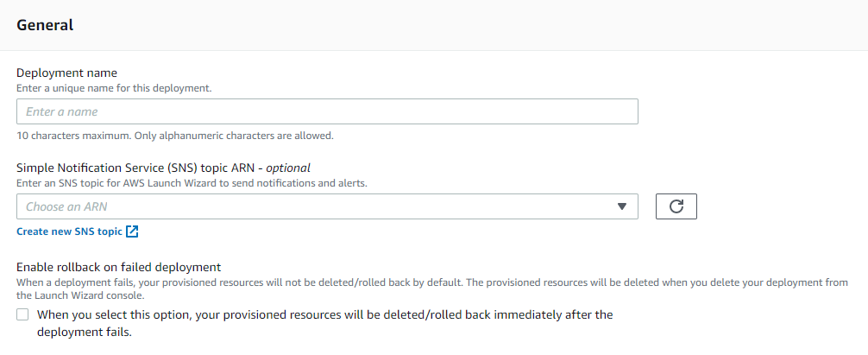Click the General section heading

[x=45, y=25]
